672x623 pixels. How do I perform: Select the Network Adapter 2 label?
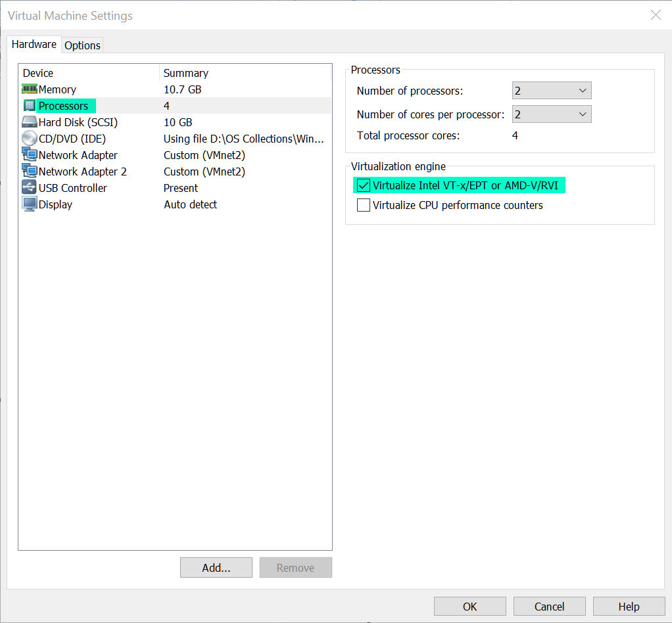tap(83, 172)
